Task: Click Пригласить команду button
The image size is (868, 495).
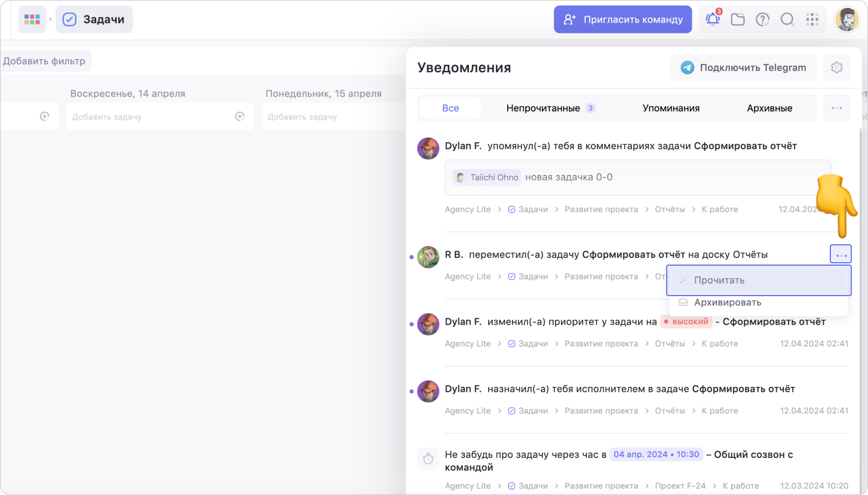Action: coord(622,20)
